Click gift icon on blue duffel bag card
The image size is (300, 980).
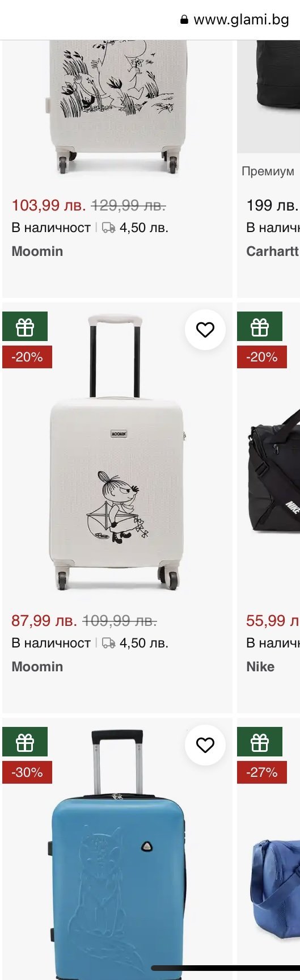coord(260,742)
